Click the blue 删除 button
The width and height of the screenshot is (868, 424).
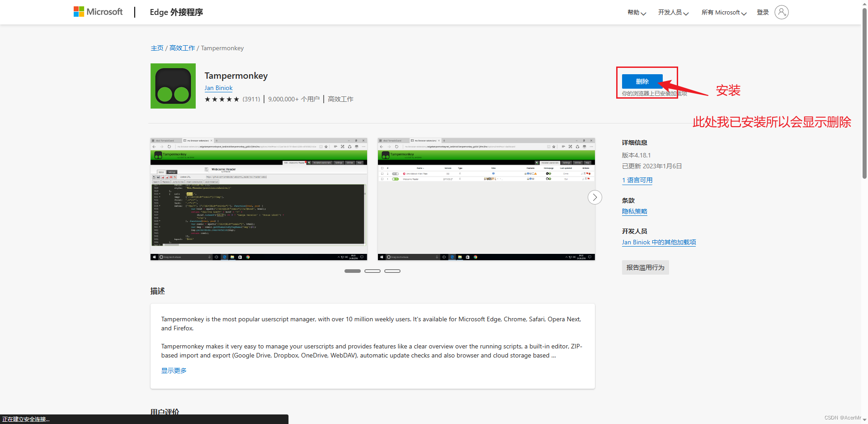[642, 81]
